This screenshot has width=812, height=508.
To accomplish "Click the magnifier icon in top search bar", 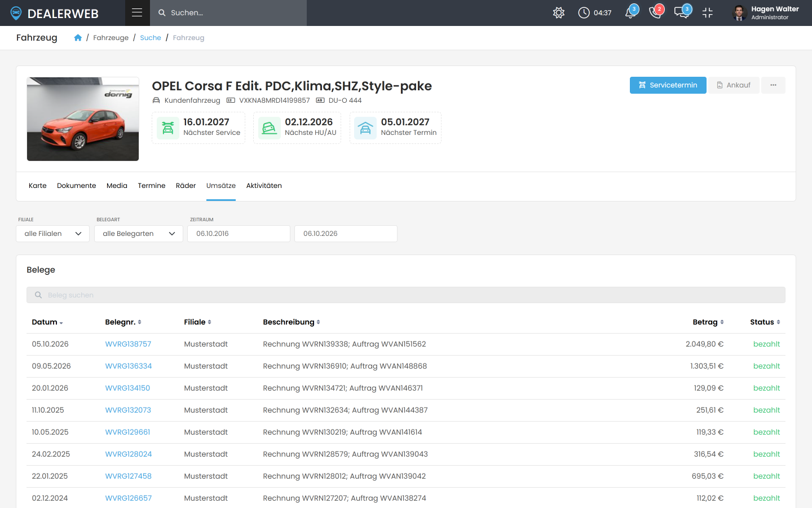I will (x=162, y=12).
